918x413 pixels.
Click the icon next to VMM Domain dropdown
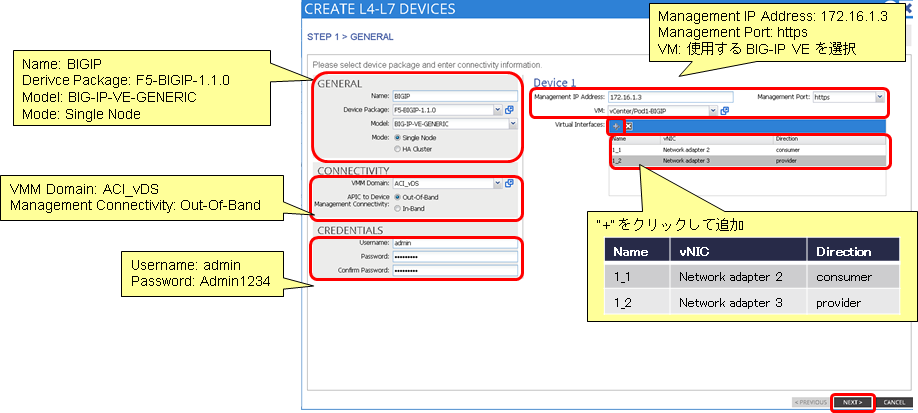click(509, 183)
